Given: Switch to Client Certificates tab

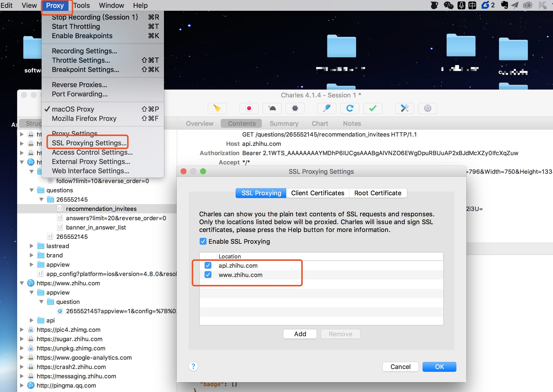Looking at the screenshot, I should [318, 193].
